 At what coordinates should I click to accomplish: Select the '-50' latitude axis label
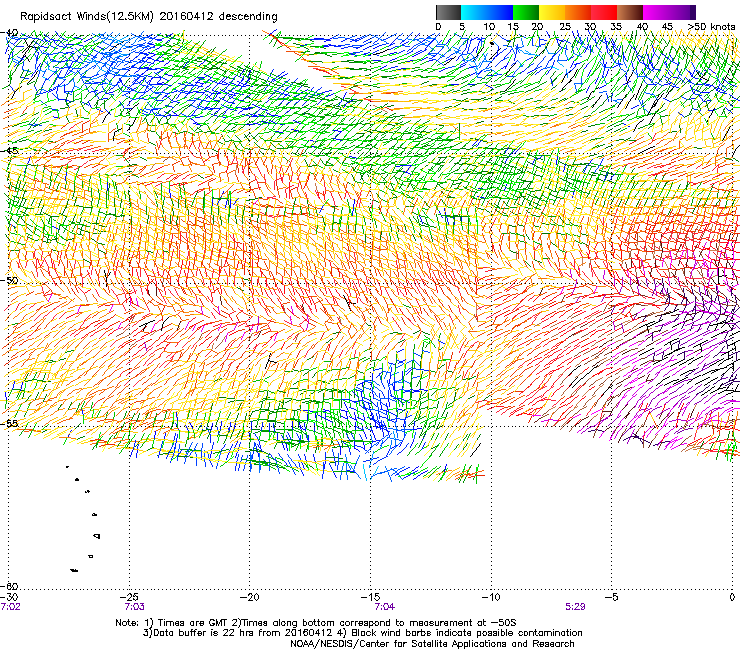9,280
